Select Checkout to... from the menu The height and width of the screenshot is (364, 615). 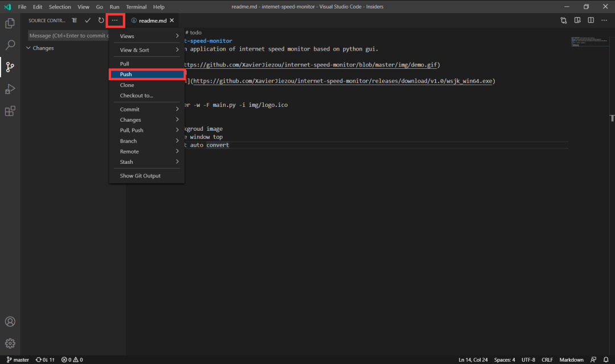[x=147, y=96]
